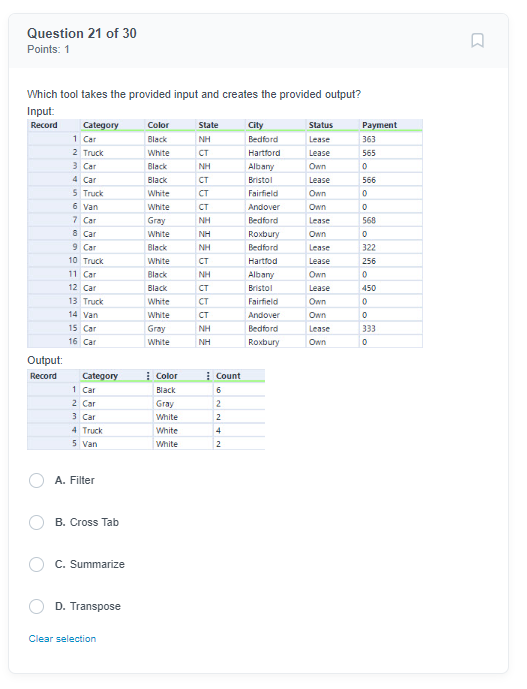Pick answer C. Summarize
This screenshot has width=527, height=689.
[36, 564]
